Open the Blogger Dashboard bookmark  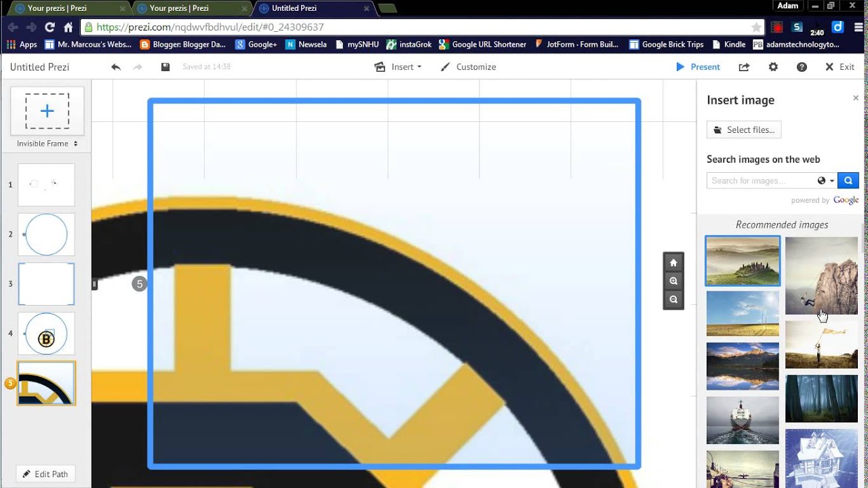click(x=182, y=45)
